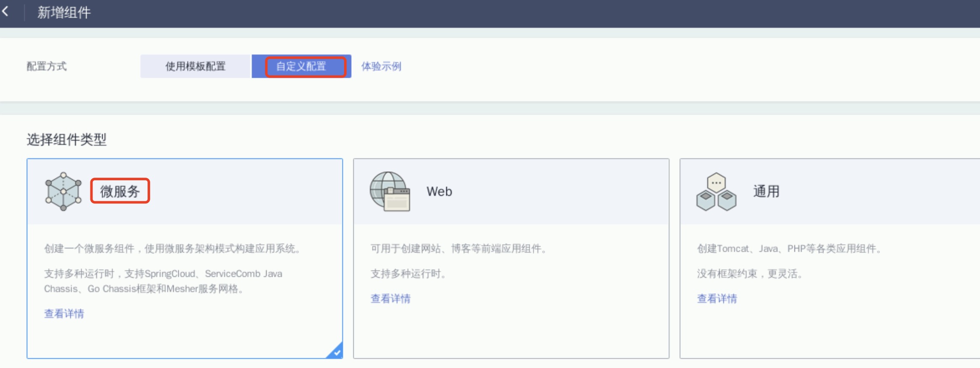Click the 微服务 cube network icon
The height and width of the screenshot is (368, 980).
point(63,192)
